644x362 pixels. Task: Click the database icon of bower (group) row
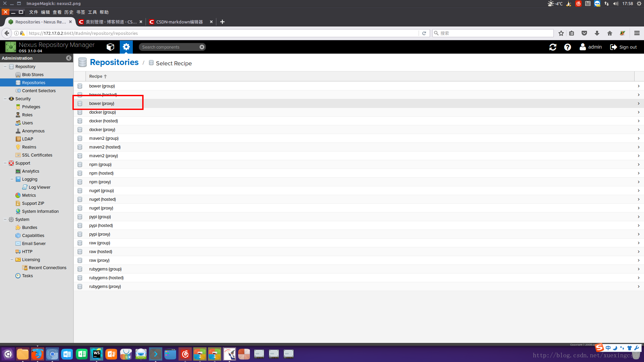(x=80, y=86)
